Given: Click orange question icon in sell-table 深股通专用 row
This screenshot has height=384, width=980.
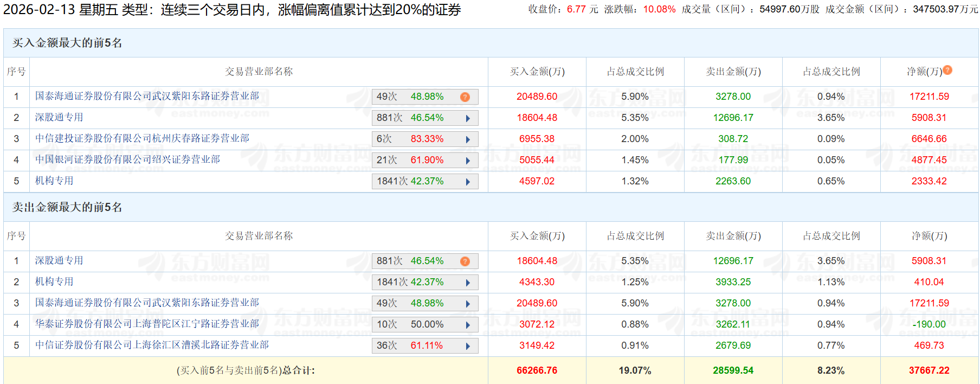Looking at the screenshot, I should tap(465, 261).
